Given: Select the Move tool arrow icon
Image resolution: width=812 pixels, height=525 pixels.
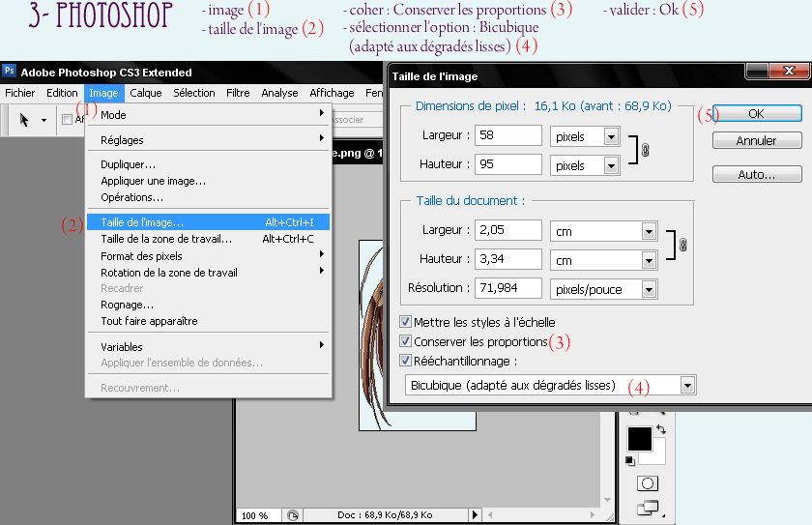Looking at the screenshot, I should (26, 120).
